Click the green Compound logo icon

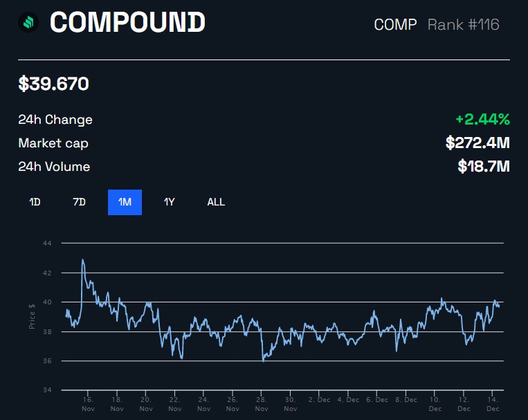(x=28, y=23)
